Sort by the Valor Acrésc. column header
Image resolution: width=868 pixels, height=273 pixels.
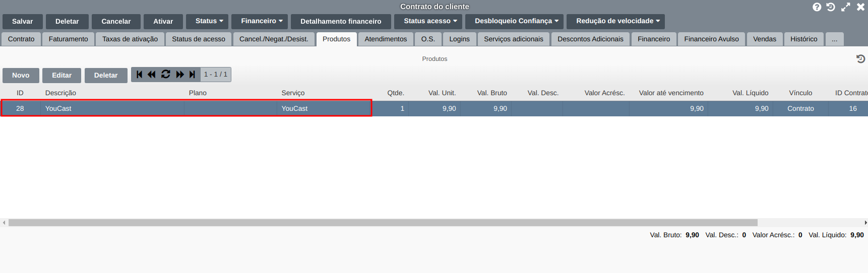(604, 93)
